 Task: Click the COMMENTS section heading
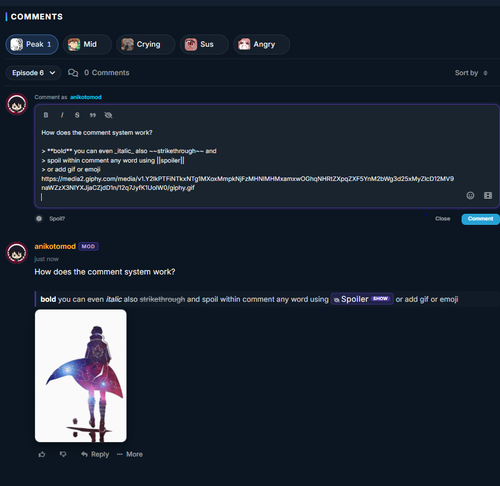[x=37, y=17]
